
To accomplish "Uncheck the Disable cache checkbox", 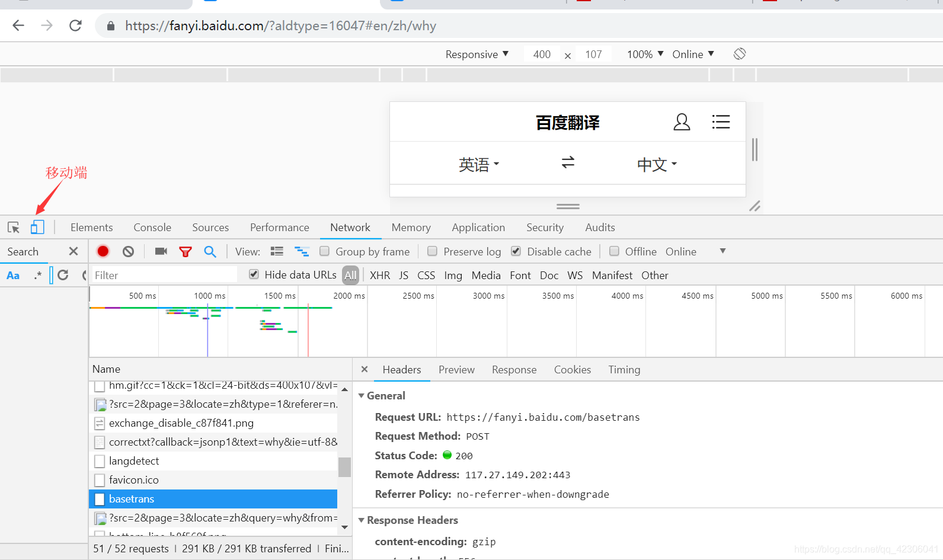I will point(516,251).
